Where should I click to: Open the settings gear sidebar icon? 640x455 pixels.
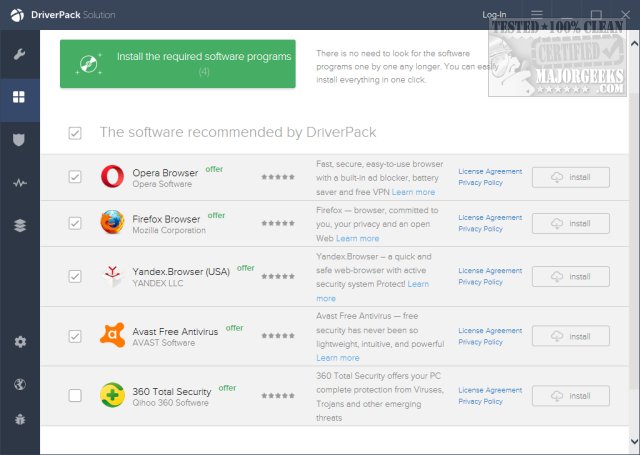pos(19,342)
